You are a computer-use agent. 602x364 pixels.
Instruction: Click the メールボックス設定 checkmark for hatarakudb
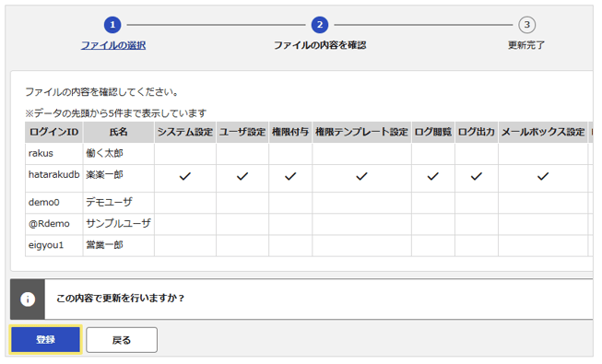(543, 176)
